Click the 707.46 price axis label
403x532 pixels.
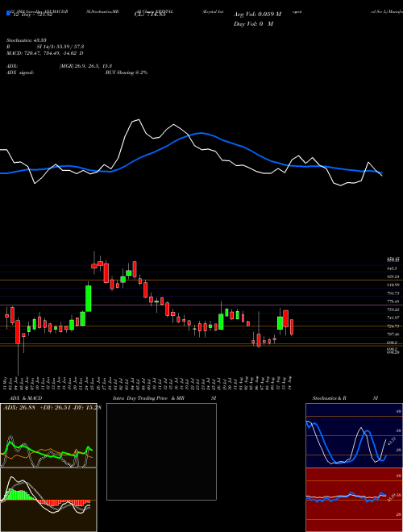point(393,335)
